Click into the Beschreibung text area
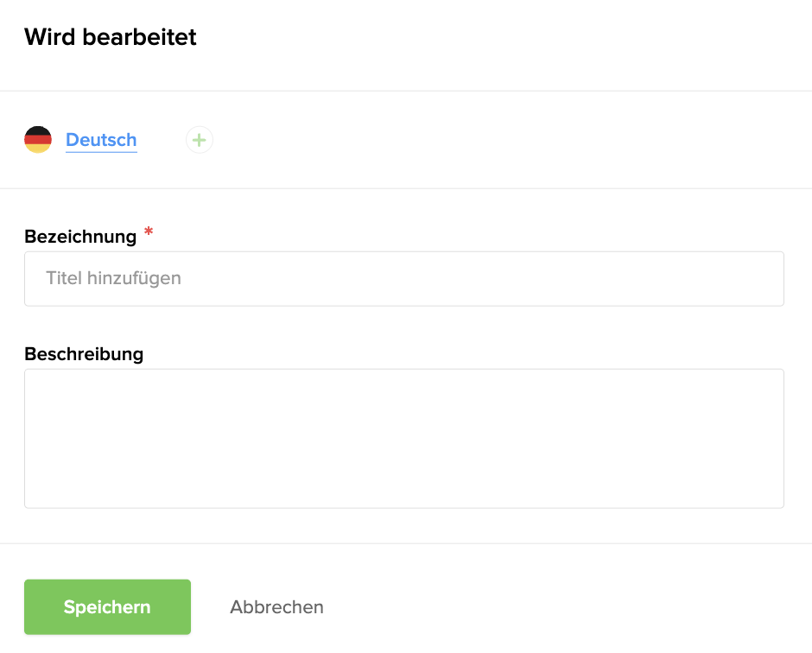812x653 pixels. tap(404, 439)
